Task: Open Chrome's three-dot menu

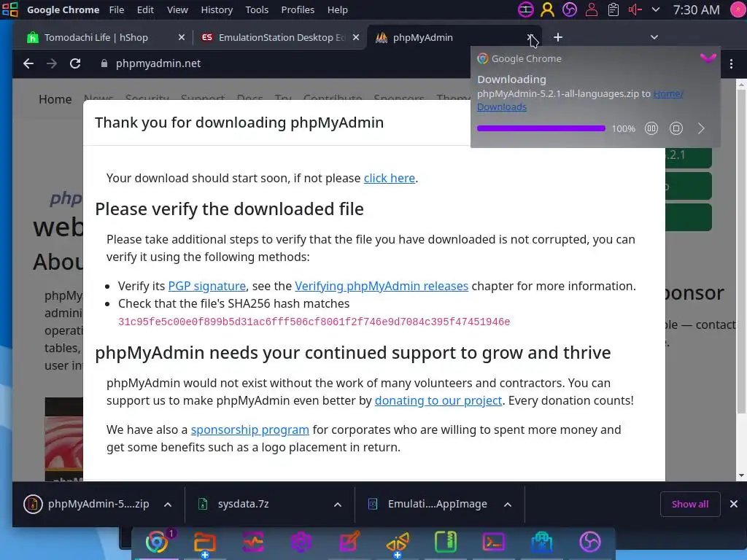Action: click(x=731, y=63)
